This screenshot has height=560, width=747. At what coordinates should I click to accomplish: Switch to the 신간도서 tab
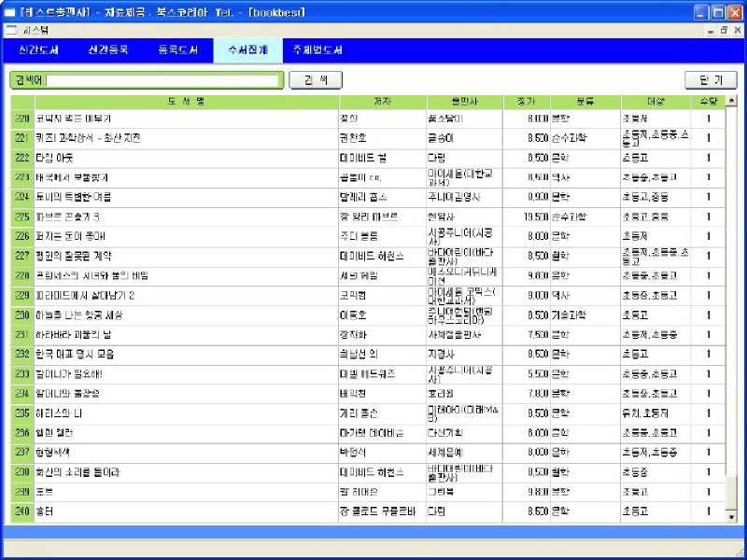click(x=38, y=50)
